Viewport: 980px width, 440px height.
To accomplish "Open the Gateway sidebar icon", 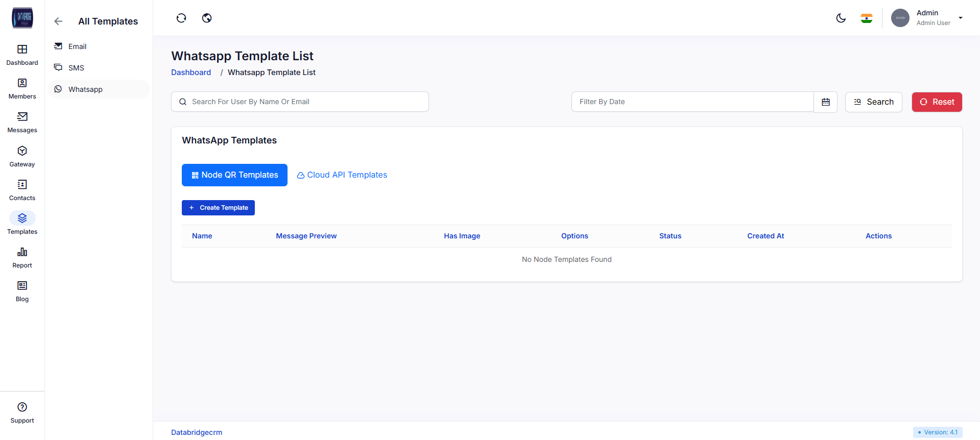I will pyautogui.click(x=22, y=151).
